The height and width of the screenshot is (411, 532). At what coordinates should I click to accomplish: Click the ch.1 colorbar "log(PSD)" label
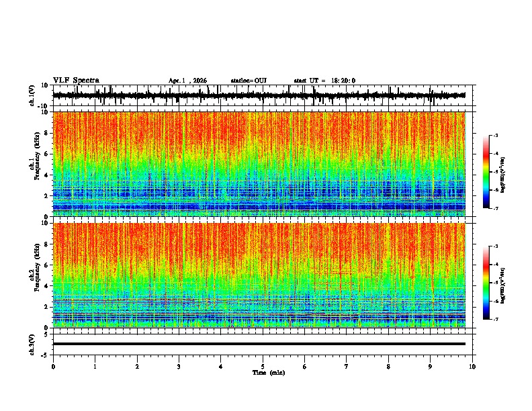(503, 175)
